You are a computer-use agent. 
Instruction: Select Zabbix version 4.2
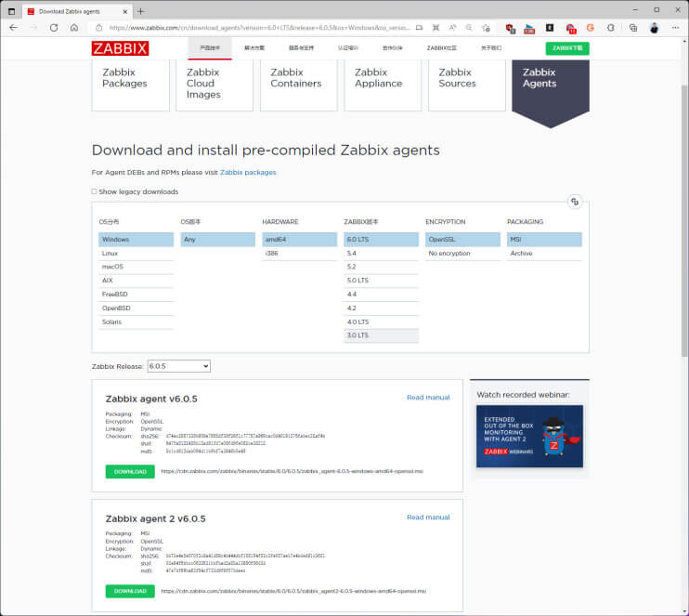click(381, 308)
